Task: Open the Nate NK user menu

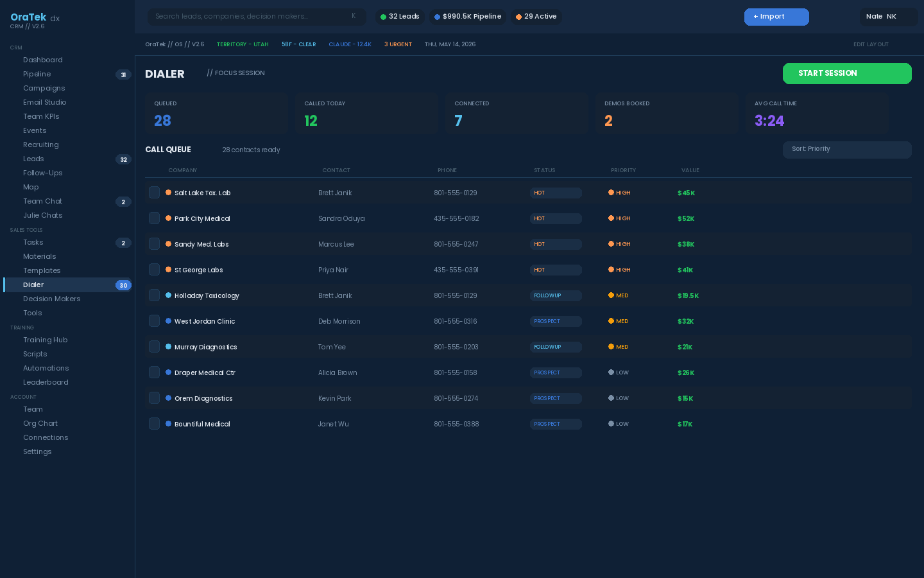Action: (x=889, y=17)
